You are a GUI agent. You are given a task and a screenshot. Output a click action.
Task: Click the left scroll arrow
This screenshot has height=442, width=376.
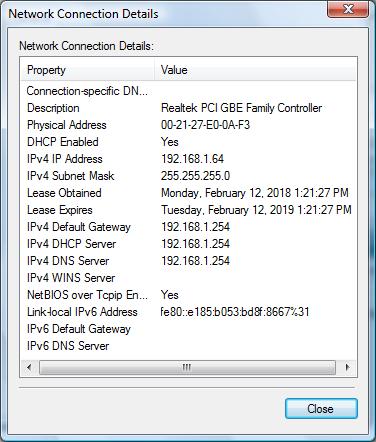(29, 368)
